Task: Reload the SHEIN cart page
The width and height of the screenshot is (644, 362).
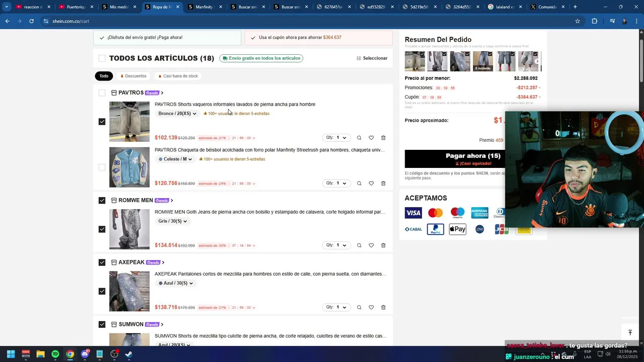Action: click(x=31, y=21)
